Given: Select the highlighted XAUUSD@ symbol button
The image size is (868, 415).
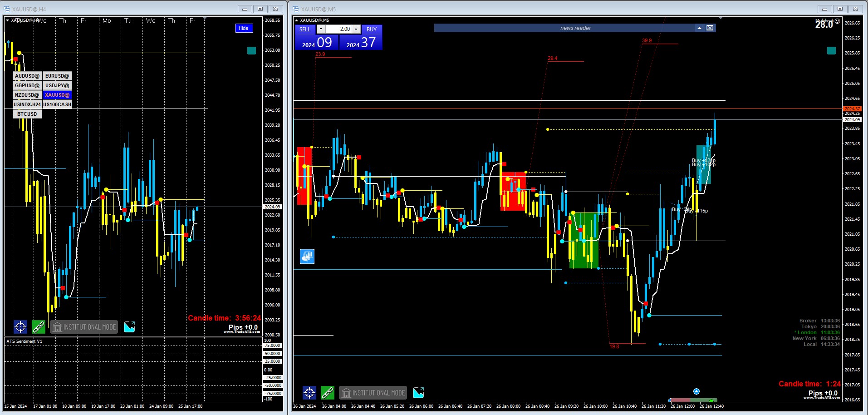Looking at the screenshot, I should pyautogui.click(x=57, y=95).
